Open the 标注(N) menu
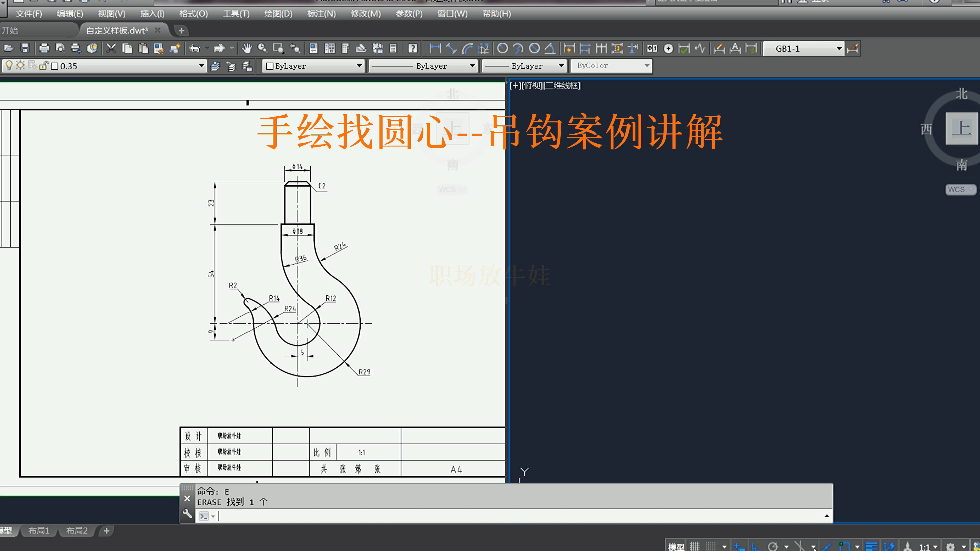 (x=321, y=14)
